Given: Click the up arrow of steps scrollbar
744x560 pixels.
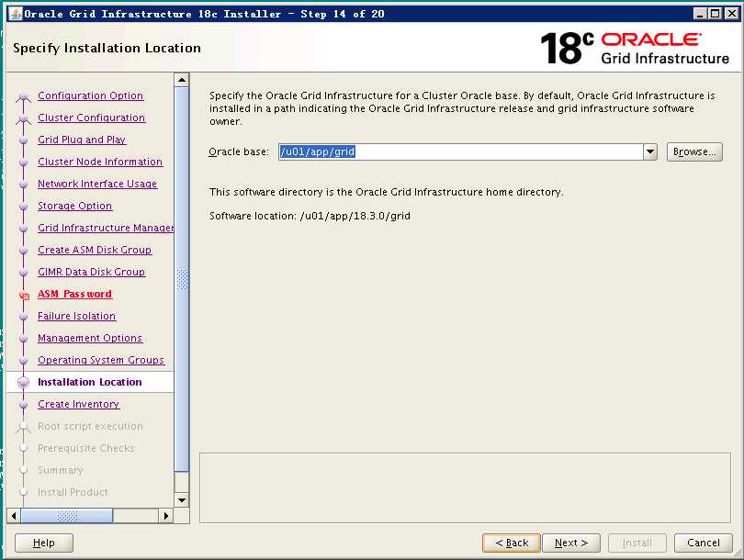Looking at the screenshot, I should [x=182, y=80].
